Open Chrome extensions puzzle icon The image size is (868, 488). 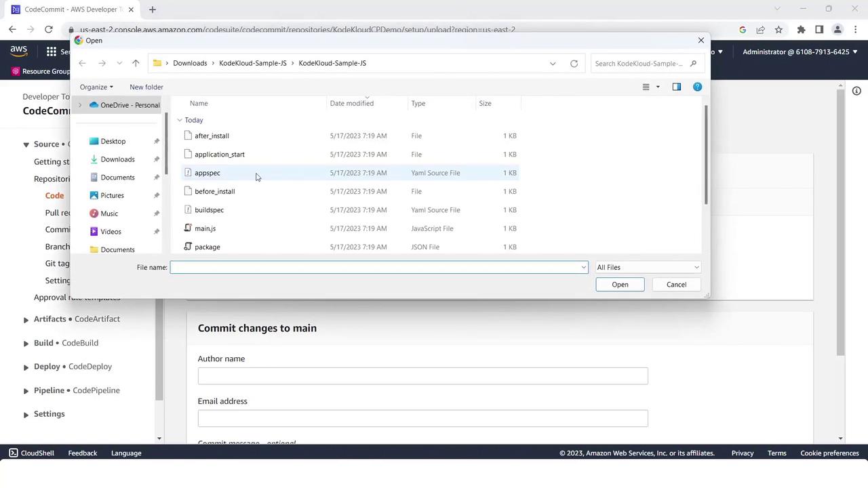click(801, 29)
